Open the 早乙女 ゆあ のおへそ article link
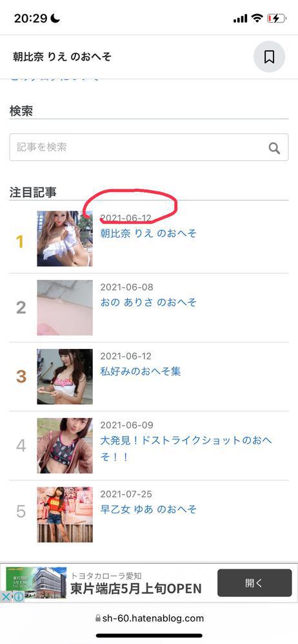This screenshot has width=298, height=644. [148, 509]
